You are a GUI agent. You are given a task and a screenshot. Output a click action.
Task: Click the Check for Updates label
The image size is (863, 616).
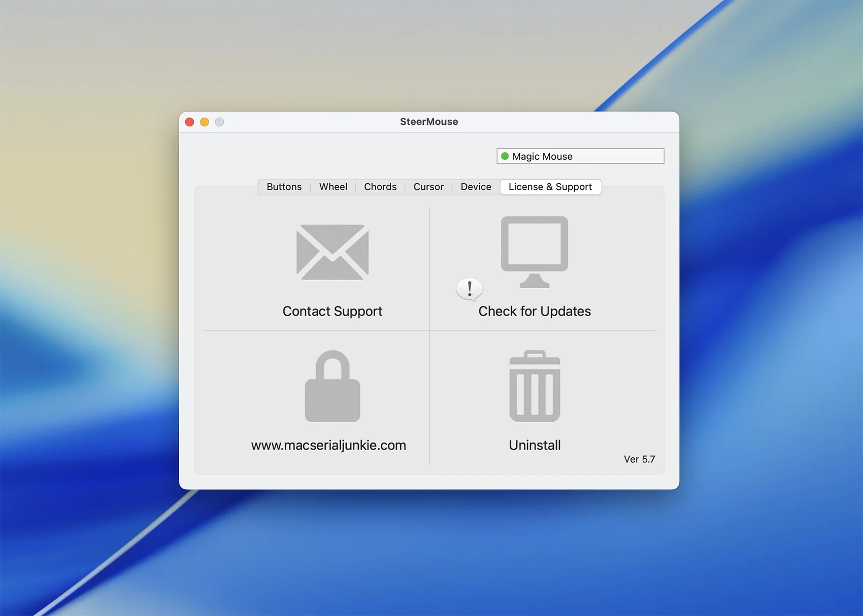535,311
